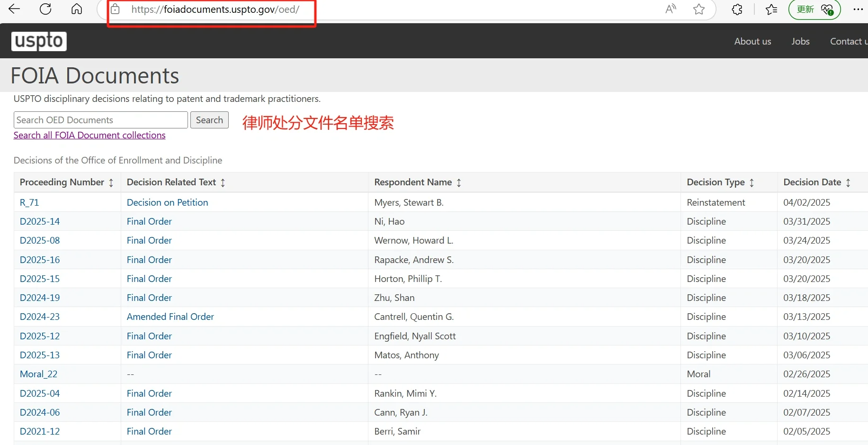
Task: Sort by Respondent Name column
Action: point(458,182)
